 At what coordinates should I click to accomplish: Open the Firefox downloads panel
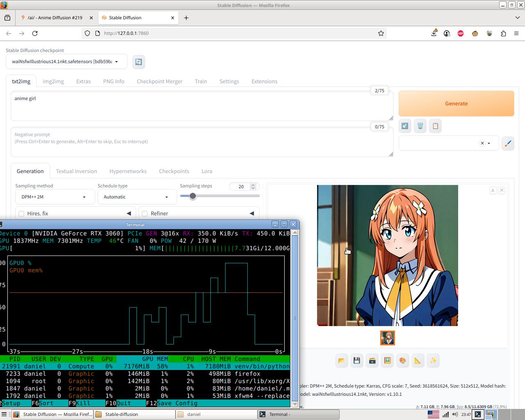coord(434,33)
